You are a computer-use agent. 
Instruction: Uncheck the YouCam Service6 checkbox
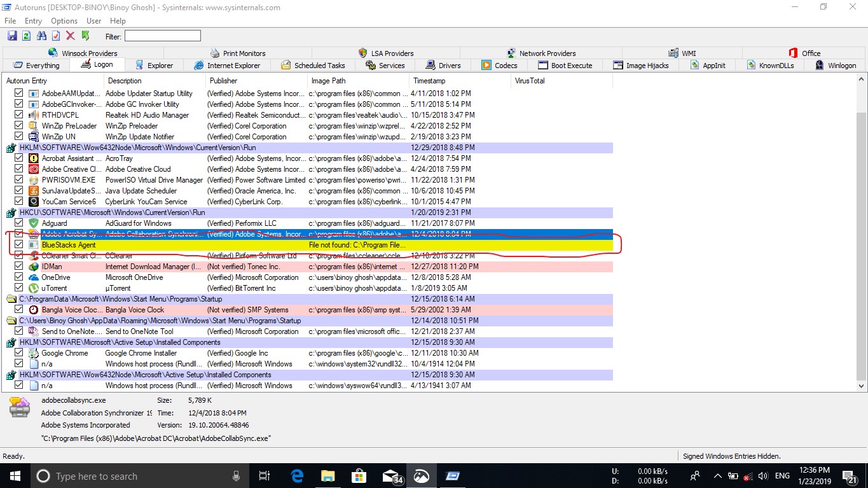click(18, 202)
